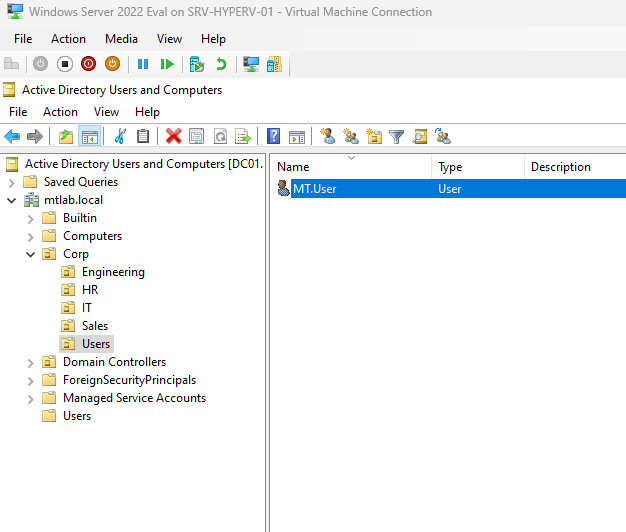Expand the ForeignSecurityPrincipals node
Image resolution: width=626 pixels, height=532 pixels.
click(31, 381)
